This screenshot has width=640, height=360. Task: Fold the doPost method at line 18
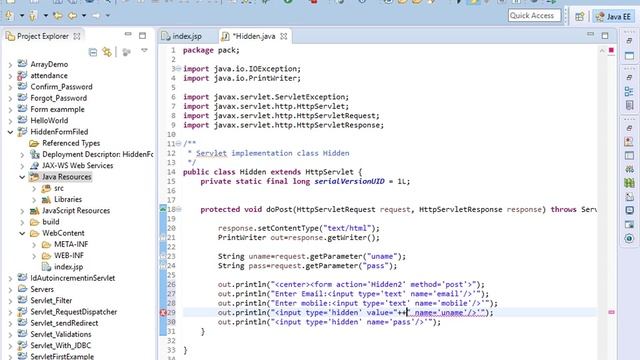coord(178,209)
